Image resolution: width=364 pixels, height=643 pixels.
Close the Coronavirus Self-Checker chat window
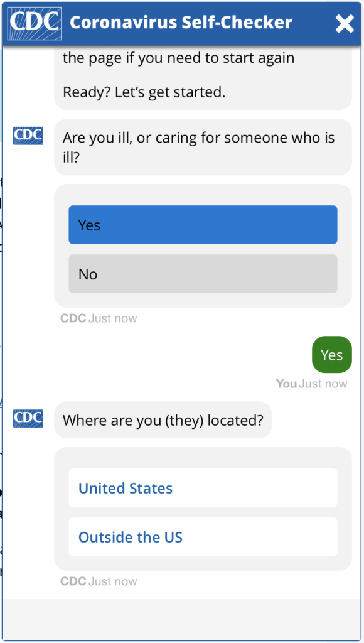(x=345, y=24)
